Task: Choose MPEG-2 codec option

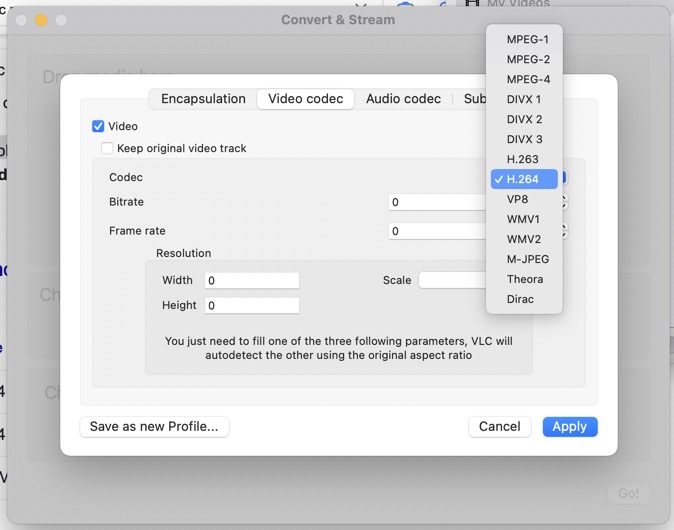Action: pos(527,59)
